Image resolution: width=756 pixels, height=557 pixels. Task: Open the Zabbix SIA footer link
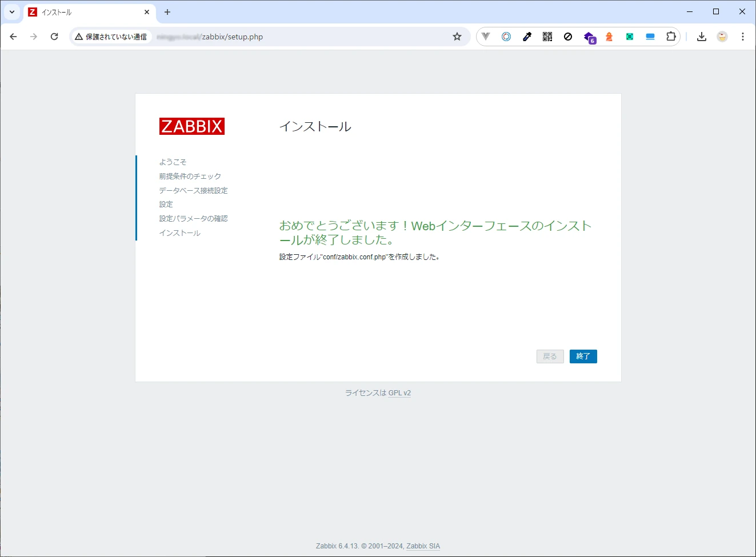click(x=423, y=546)
